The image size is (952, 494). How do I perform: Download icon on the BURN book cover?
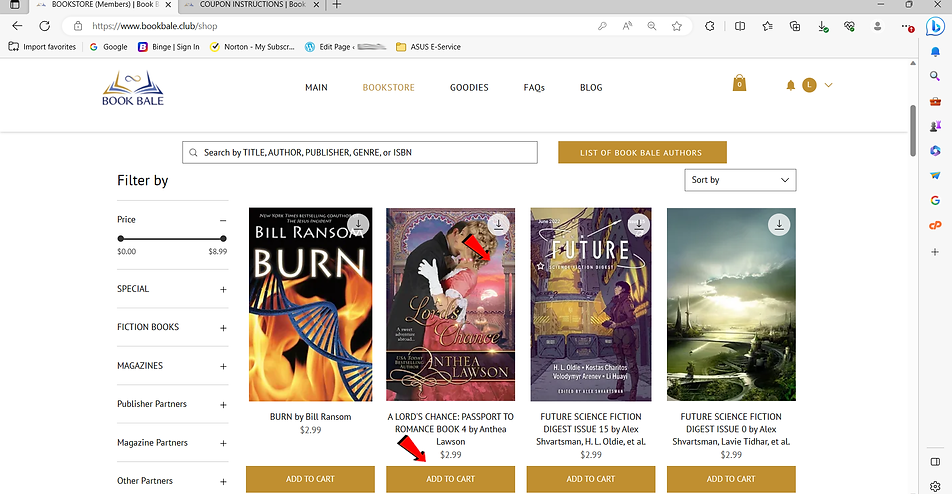(358, 225)
